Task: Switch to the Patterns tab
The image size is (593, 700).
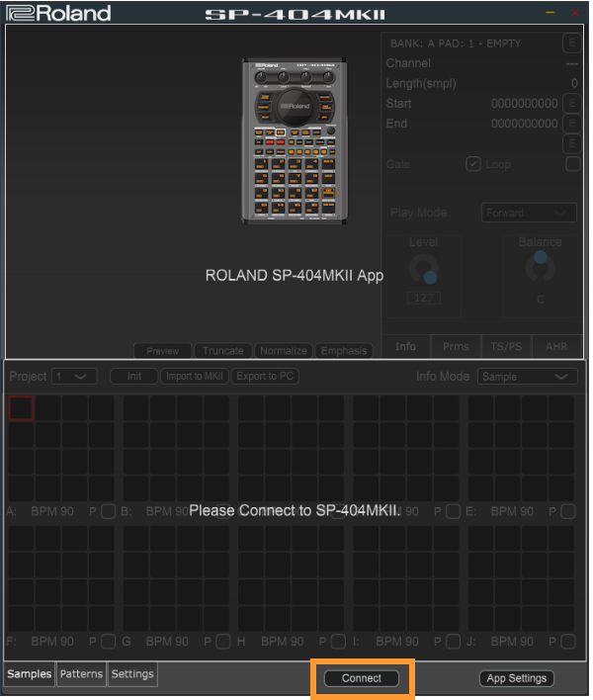Action: pos(81,673)
